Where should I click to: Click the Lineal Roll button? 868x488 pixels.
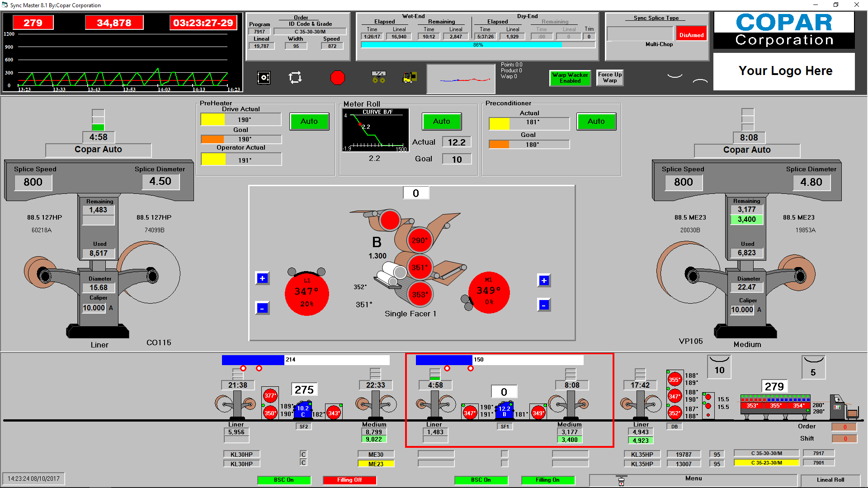[x=830, y=480]
